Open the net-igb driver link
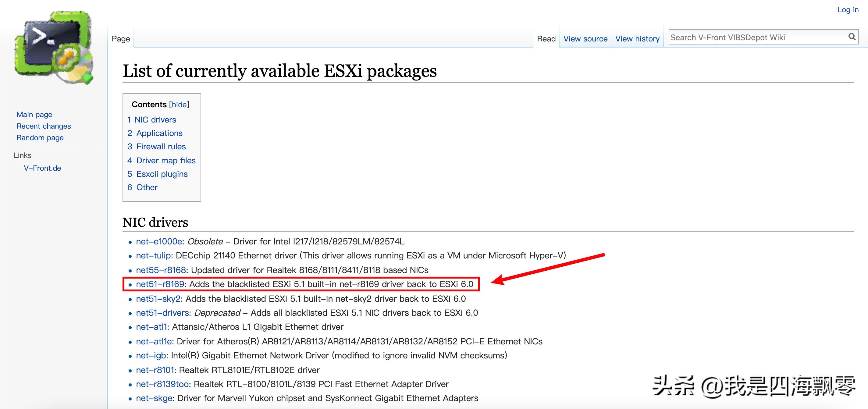Image resolution: width=868 pixels, height=409 pixels. [151, 356]
